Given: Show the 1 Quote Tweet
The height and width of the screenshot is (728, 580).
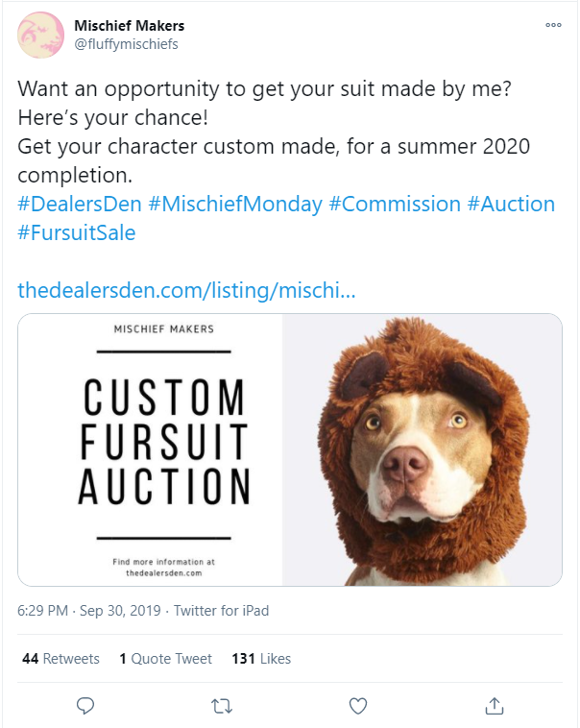Looking at the screenshot, I should pyautogui.click(x=165, y=659).
